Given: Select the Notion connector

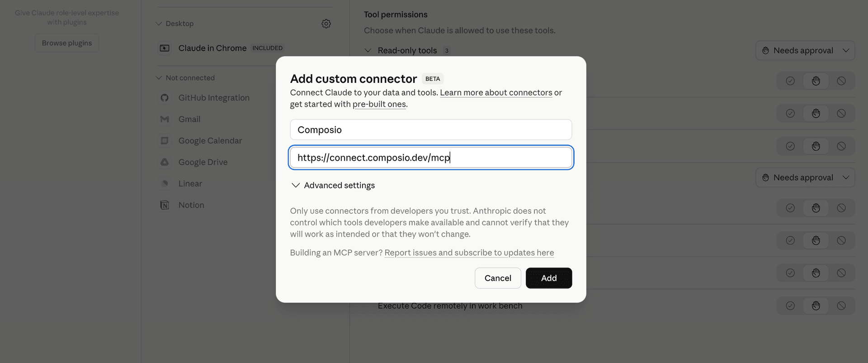Looking at the screenshot, I should tap(192, 205).
